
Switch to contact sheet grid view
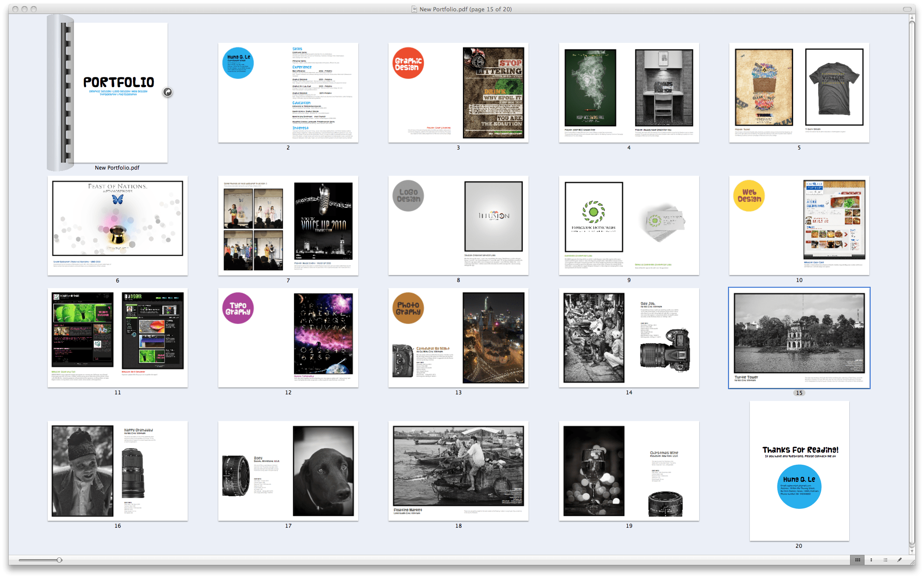click(x=857, y=560)
